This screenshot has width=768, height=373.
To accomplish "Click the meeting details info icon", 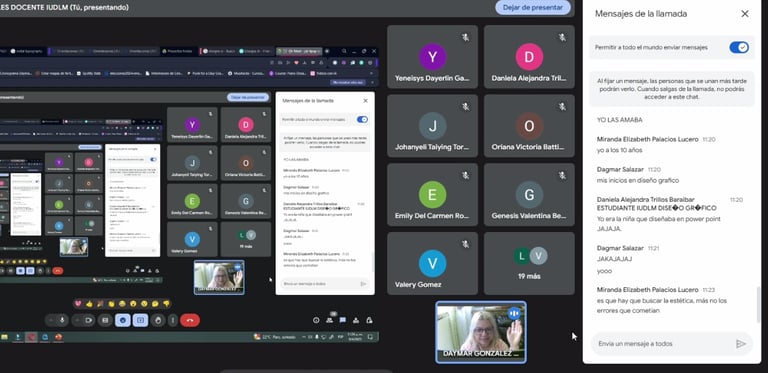I will coord(316,320).
